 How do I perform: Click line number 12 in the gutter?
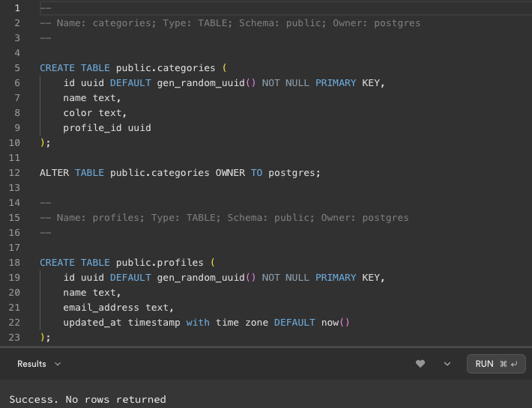click(x=14, y=173)
